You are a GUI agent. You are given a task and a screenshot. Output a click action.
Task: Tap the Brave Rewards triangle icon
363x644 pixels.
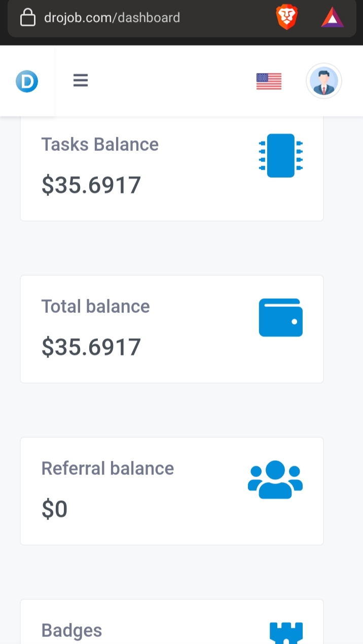coord(333,18)
